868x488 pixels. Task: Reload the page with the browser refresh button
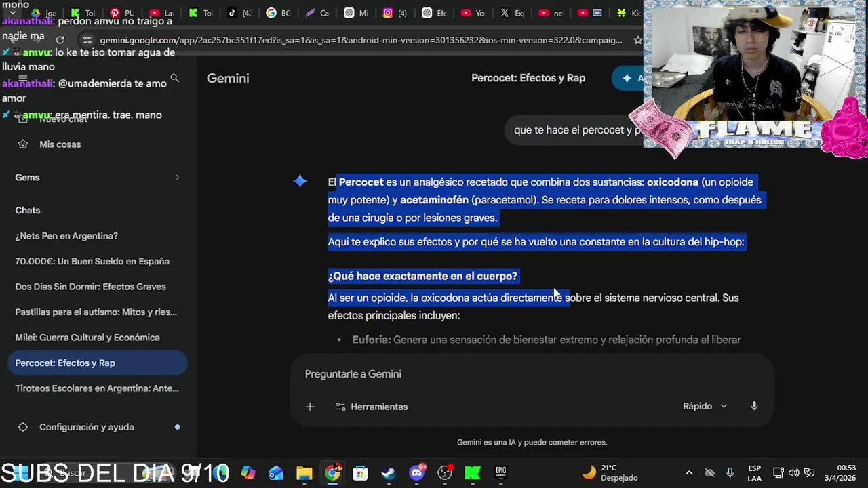(x=60, y=40)
